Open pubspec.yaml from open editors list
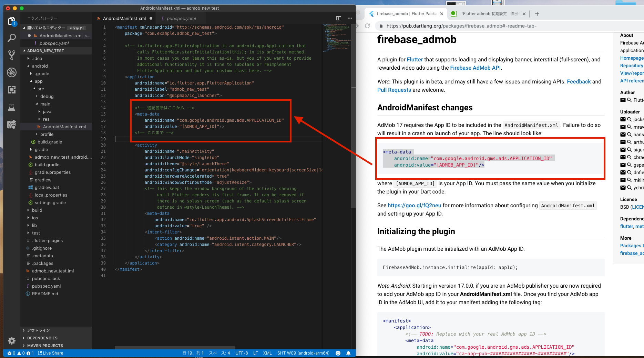 (54, 43)
